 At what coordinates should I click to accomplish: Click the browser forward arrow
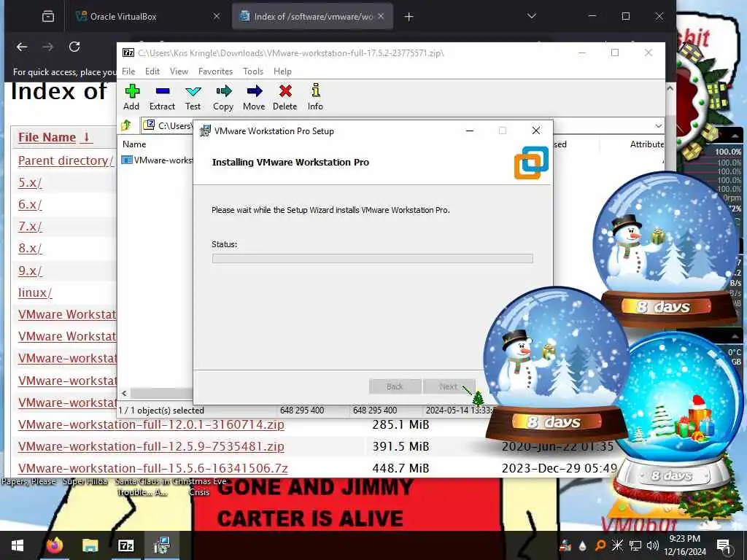tap(48, 47)
